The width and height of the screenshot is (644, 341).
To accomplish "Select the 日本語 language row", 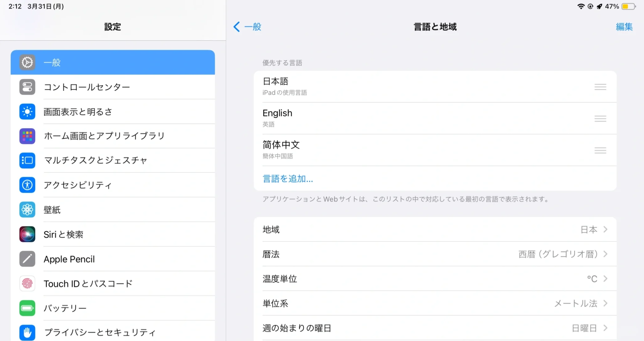I will [x=435, y=87].
